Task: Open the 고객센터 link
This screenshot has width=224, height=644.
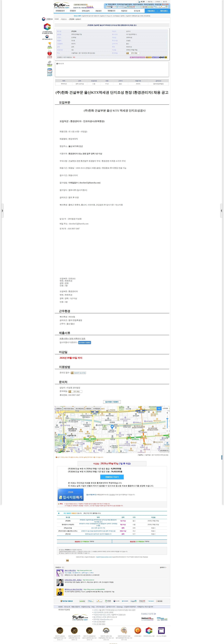Action: coord(158,2)
